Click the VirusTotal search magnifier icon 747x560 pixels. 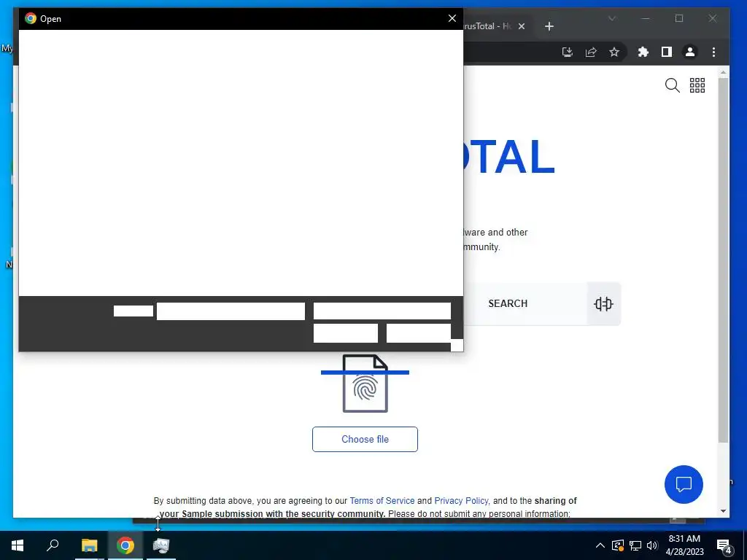point(672,86)
